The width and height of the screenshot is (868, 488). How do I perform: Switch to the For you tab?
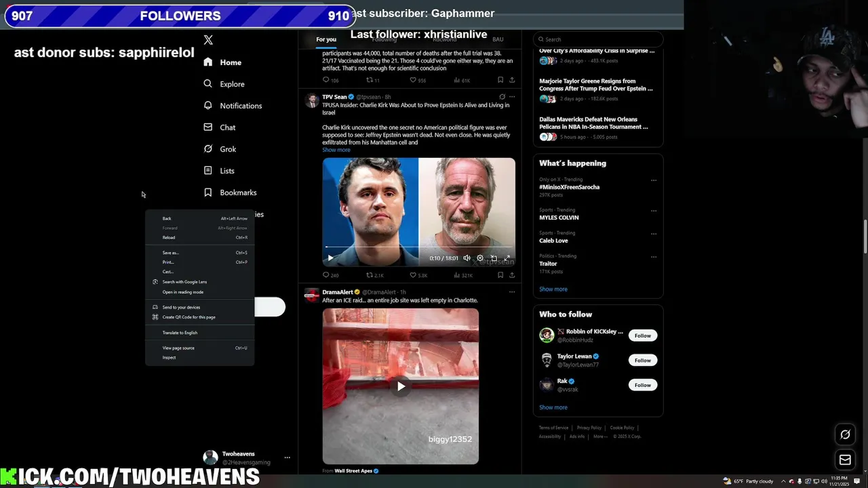[326, 39]
